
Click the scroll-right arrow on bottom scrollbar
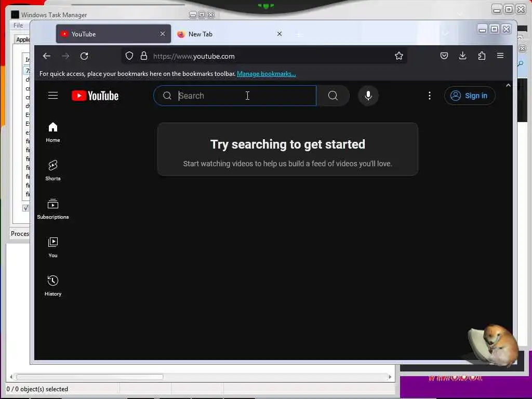[390, 377]
